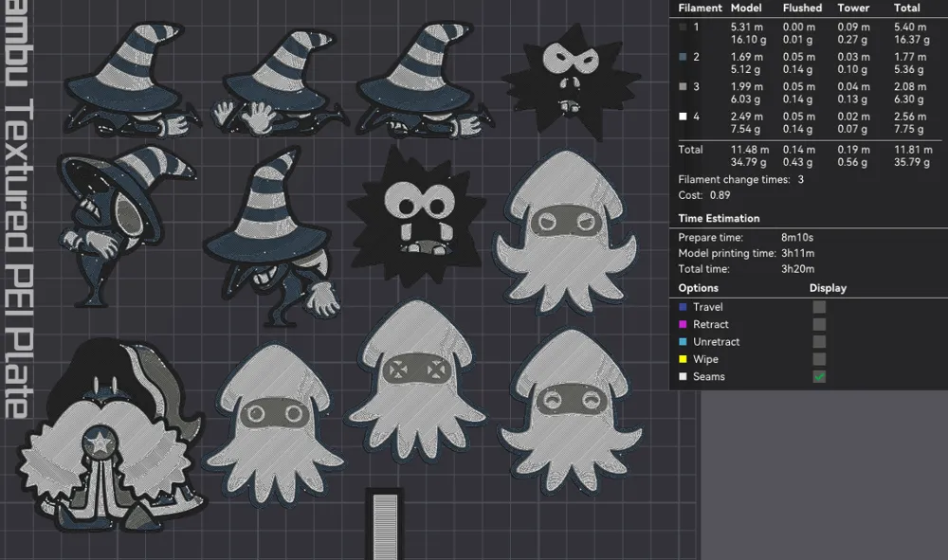
Task: Uncheck the Seams display checkbox
Action: tap(819, 376)
